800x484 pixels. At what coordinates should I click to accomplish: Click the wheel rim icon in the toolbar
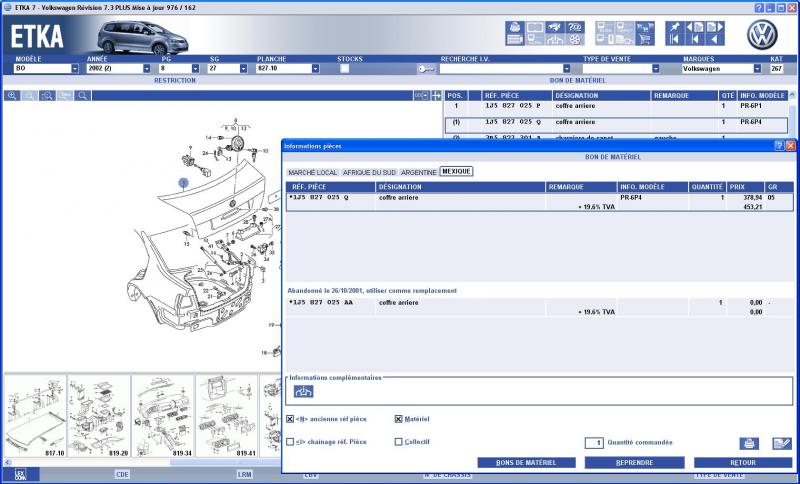point(575,39)
